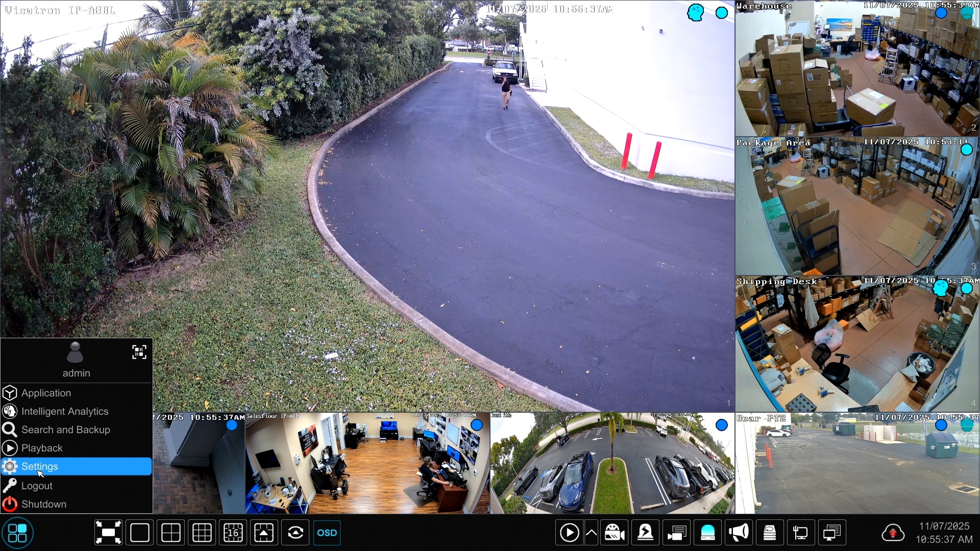Expand playback time options arrow
Screen dimensions: 980x551
[591, 533]
